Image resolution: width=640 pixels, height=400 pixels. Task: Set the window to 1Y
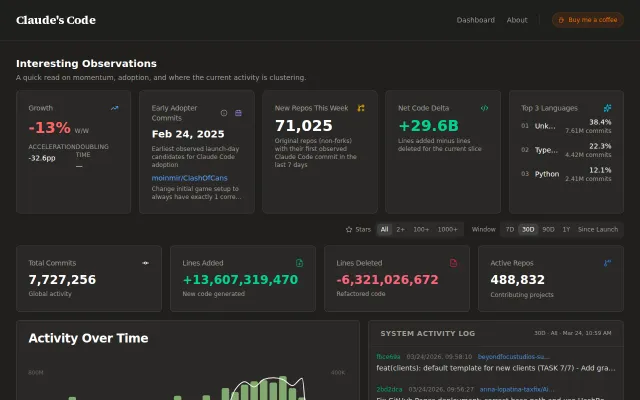pos(566,229)
